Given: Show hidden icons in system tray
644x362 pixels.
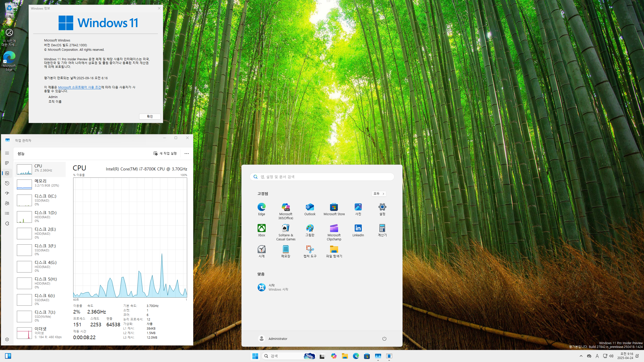Looking at the screenshot, I should click(x=581, y=356).
